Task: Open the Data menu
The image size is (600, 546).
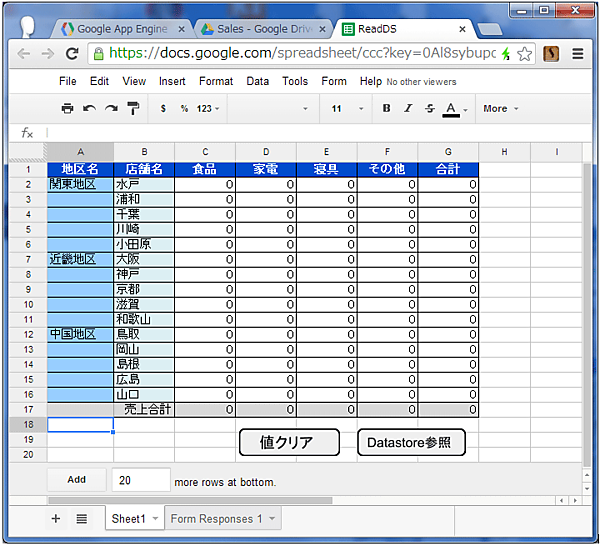Action: (x=257, y=81)
